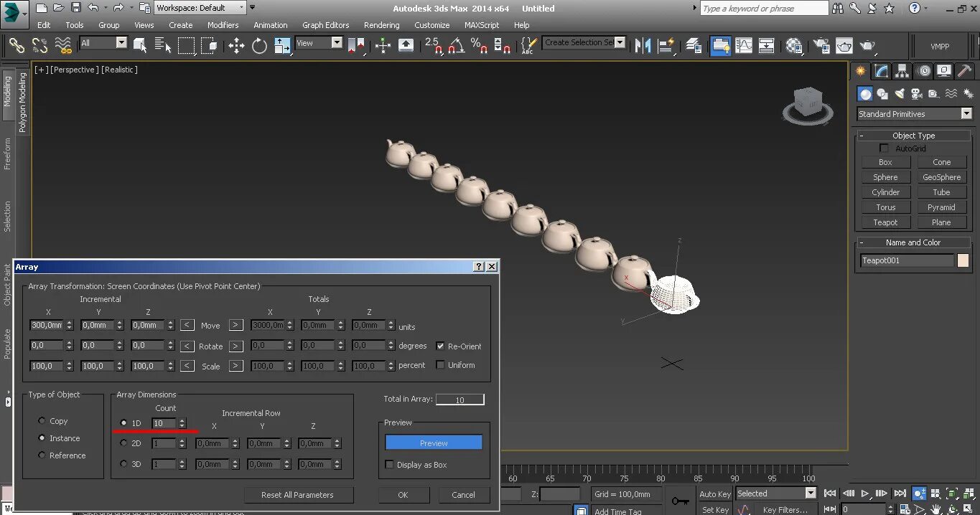Choose the 3D array dimension radio
The image size is (980, 515).
pyautogui.click(x=123, y=464)
